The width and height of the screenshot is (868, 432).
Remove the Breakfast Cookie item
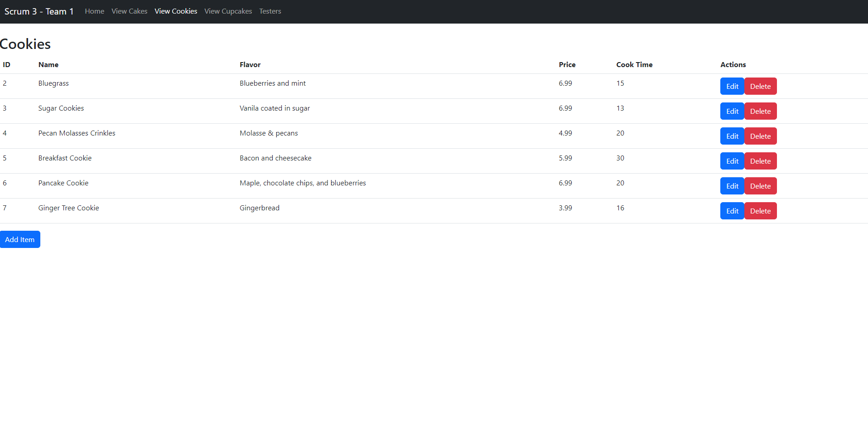point(760,161)
